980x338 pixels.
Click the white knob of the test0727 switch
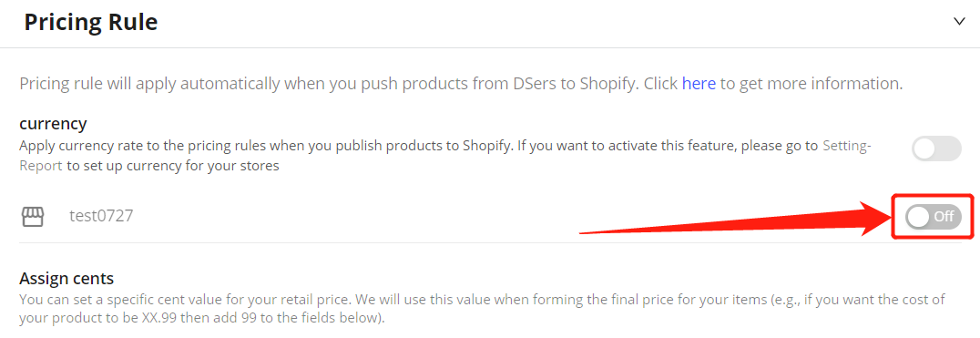click(x=918, y=217)
